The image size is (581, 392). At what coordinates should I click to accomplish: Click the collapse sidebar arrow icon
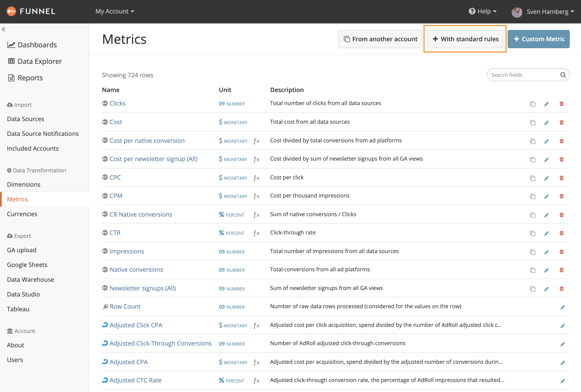pos(3,29)
